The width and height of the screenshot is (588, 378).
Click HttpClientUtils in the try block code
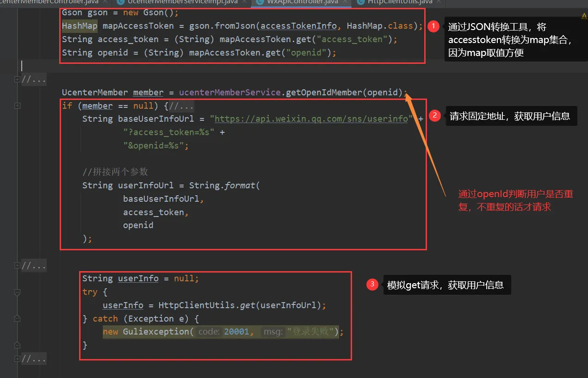197,305
